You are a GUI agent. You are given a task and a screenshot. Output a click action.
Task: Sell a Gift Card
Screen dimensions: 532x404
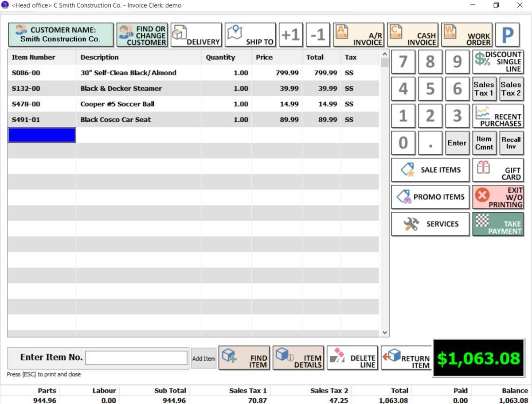498,170
